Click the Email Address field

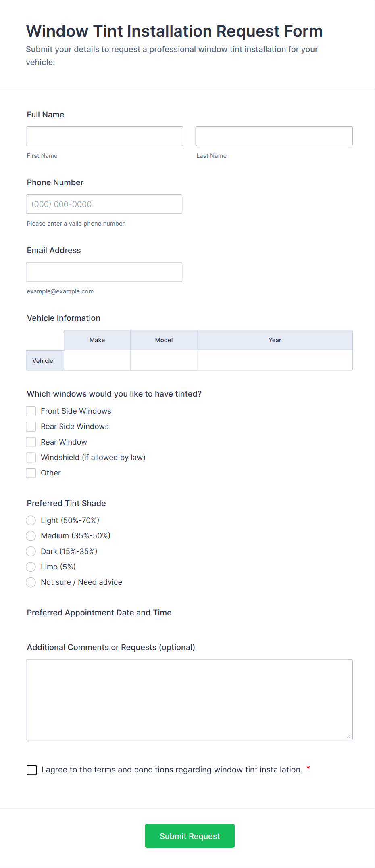point(104,272)
